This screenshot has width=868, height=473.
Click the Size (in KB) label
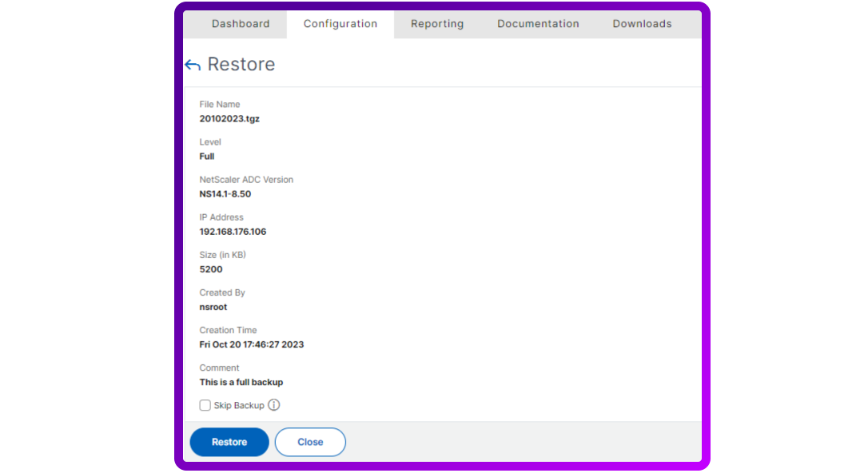tap(222, 255)
